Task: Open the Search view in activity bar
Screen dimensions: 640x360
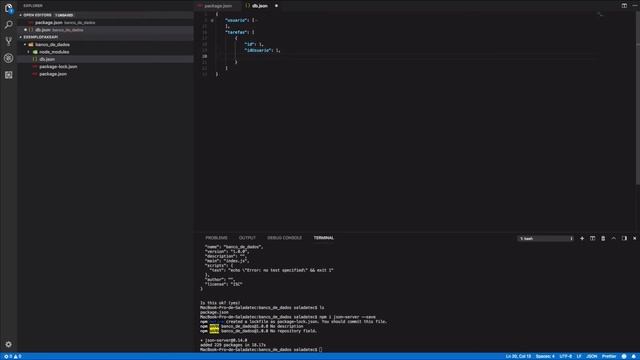Action: tap(9, 24)
